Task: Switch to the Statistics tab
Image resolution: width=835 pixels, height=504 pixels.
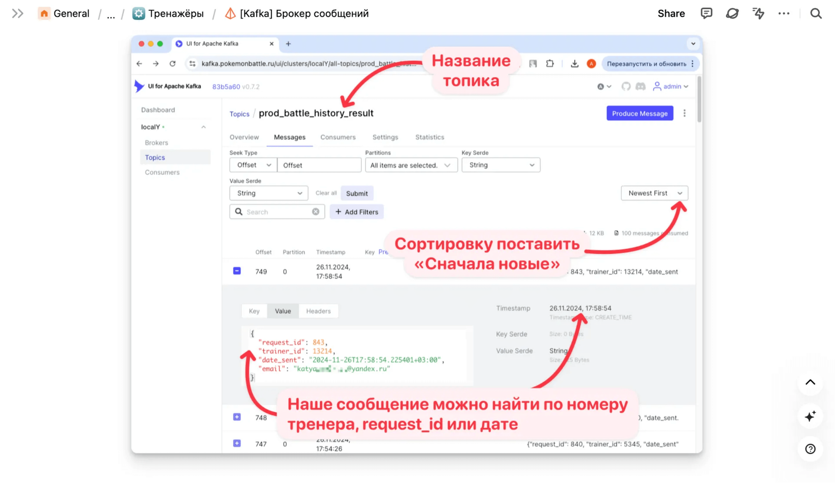Action: (x=429, y=137)
